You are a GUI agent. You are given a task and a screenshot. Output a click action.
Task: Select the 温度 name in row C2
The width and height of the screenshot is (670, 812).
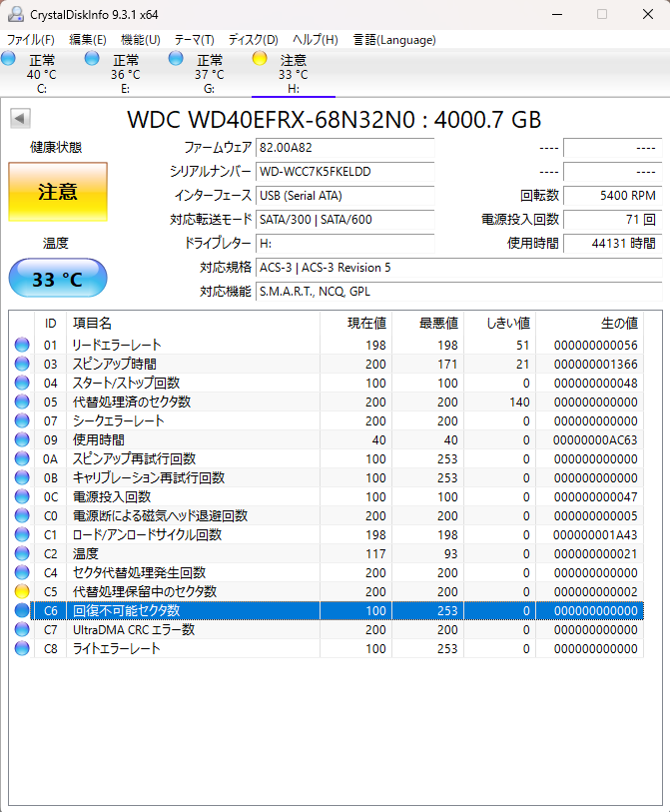point(86,553)
